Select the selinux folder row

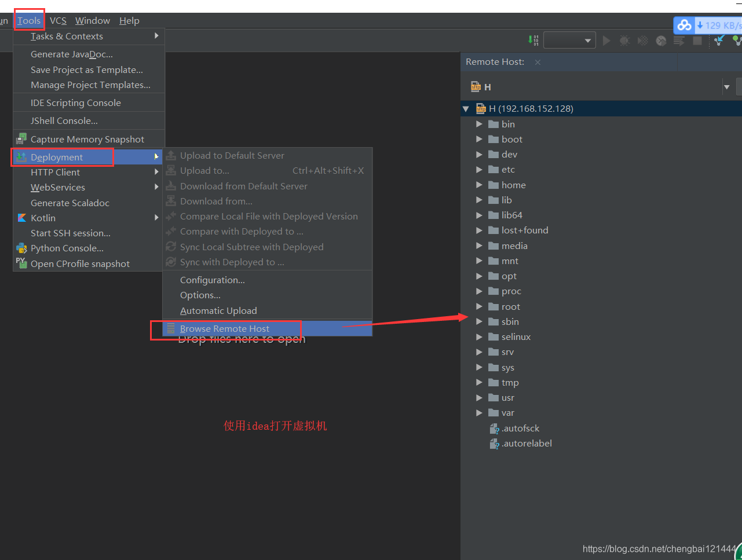(x=601, y=336)
